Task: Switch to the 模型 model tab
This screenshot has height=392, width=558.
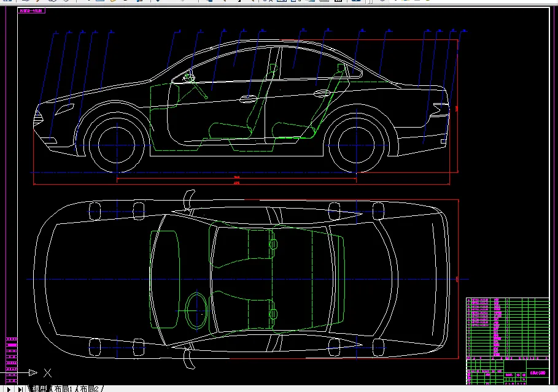Action: point(39,388)
